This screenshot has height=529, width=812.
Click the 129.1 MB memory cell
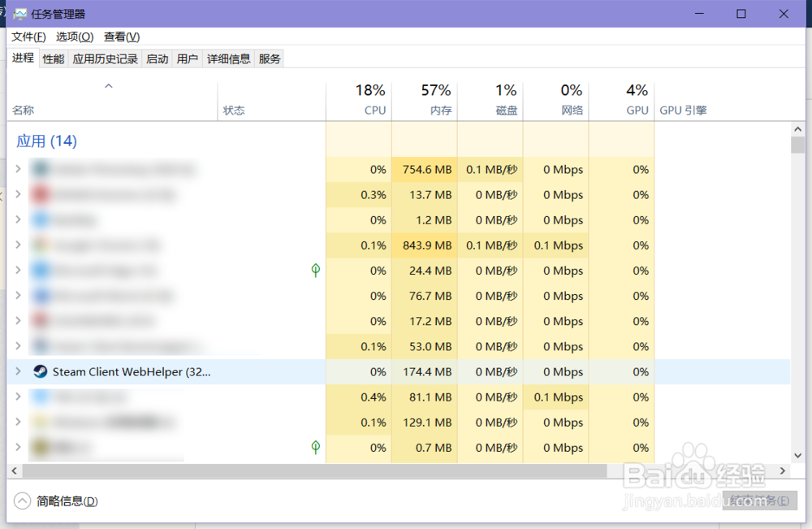coord(425,423)
